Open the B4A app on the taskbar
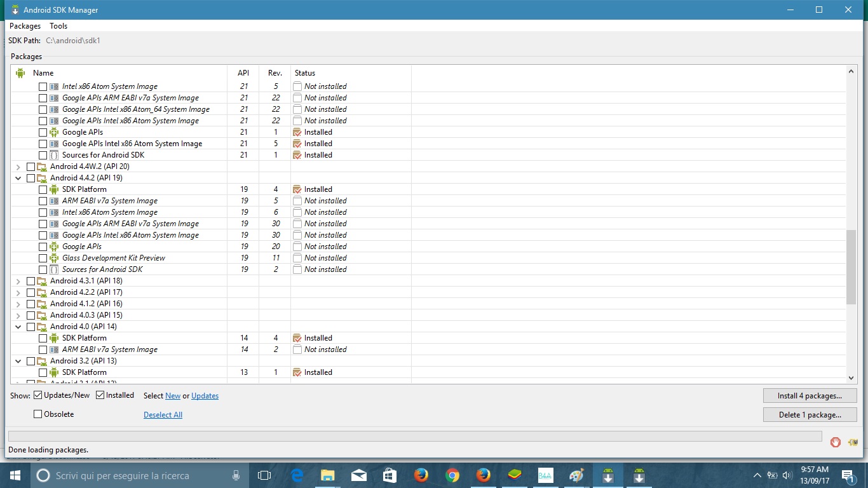The height and width of the screenshot is (488, 868). click(546, 475)
